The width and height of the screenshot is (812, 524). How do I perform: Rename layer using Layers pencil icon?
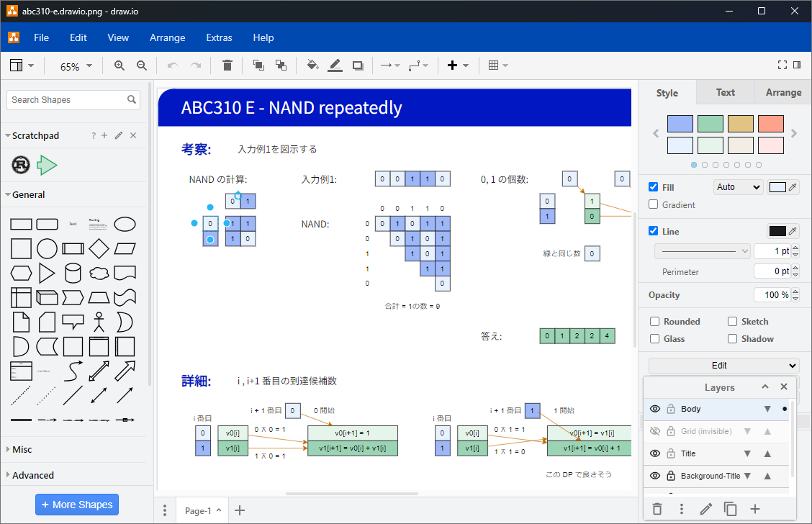[706, 509]
